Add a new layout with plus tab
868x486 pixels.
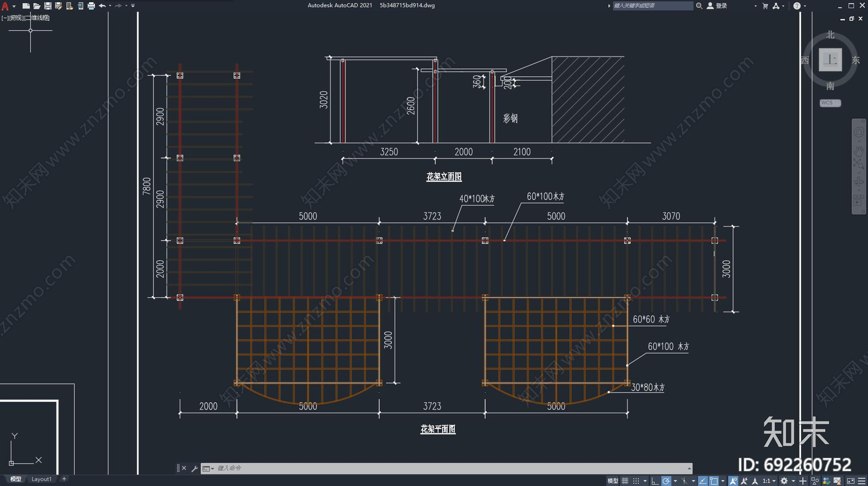(x=64, y=479)
